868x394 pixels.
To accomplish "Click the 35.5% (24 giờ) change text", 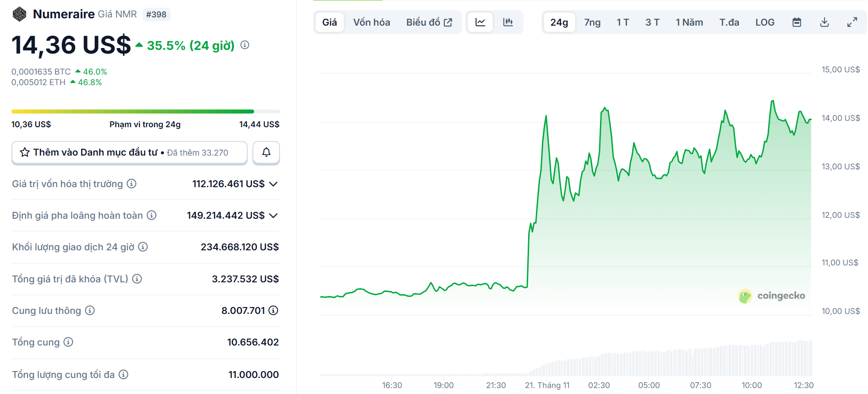I will click(x=191, y=45).
